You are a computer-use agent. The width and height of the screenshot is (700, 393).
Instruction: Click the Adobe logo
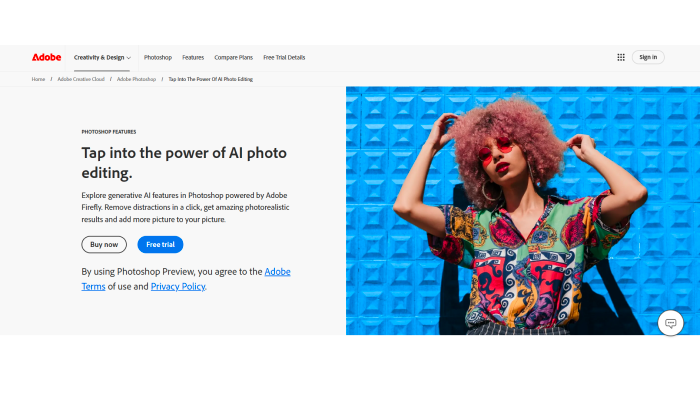pyautogui.click(x=46, y=57)
